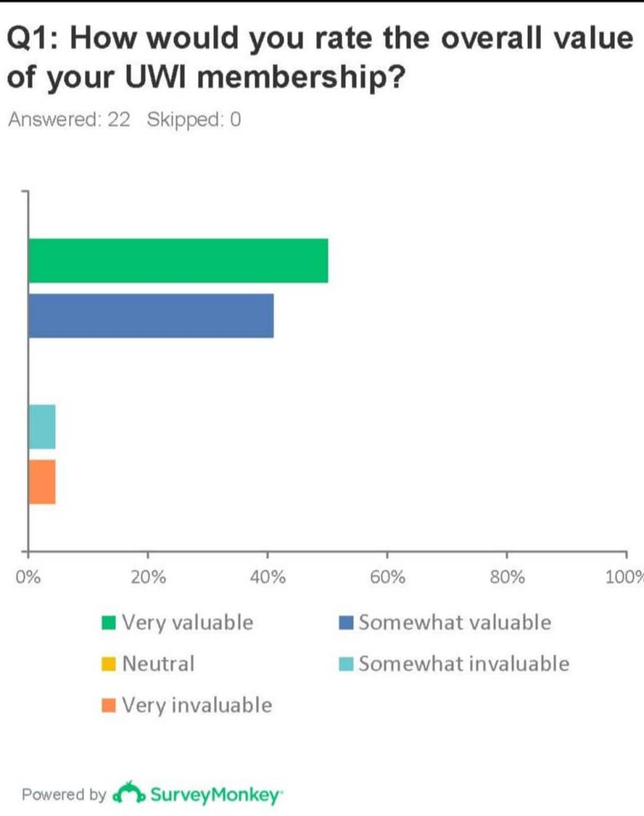The width and height of the screenshot is (644, 816).
Task: Click the Q1 question title
Action: click(x=319, y=57)
